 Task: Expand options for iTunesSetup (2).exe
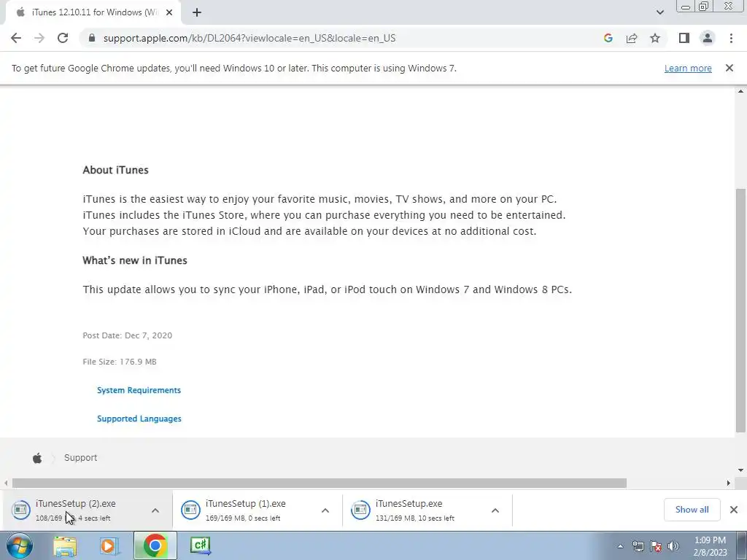[155, 510]
